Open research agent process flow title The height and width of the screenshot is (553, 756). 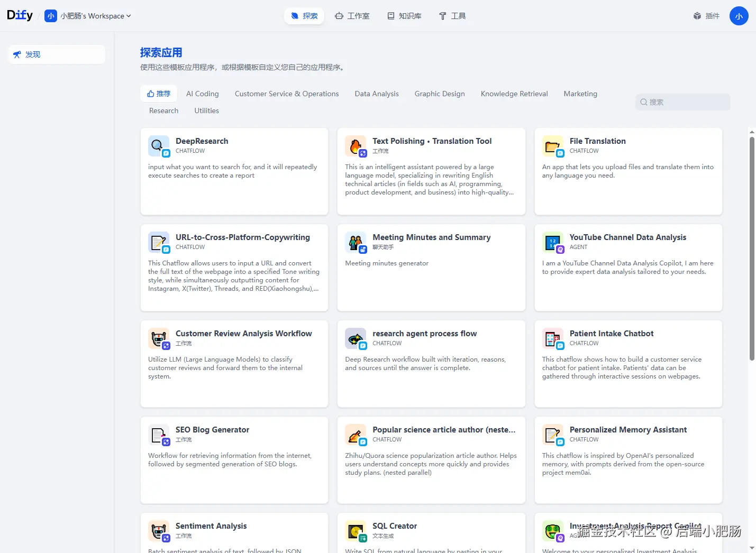pos(425,334)
